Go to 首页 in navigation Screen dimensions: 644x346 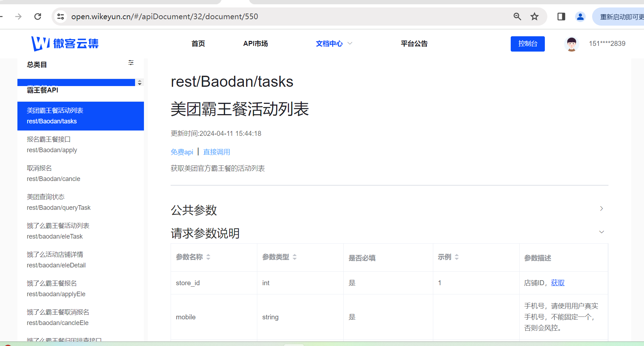click(198, 43)
